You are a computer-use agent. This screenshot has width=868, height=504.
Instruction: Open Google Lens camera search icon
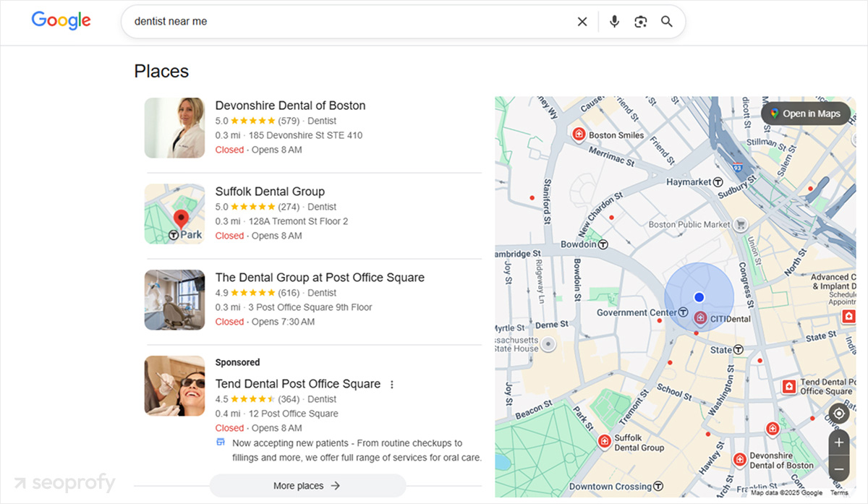pos(641,22)
